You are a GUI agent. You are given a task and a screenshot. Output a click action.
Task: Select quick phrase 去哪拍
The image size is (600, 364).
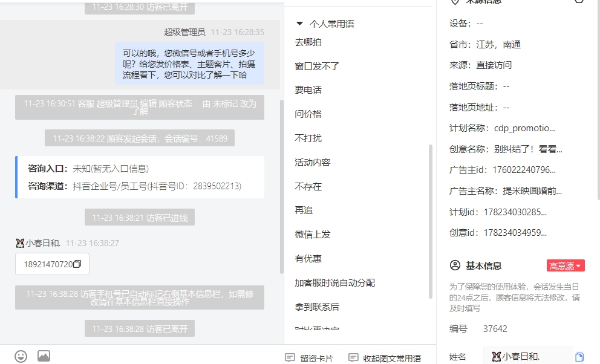308,42
